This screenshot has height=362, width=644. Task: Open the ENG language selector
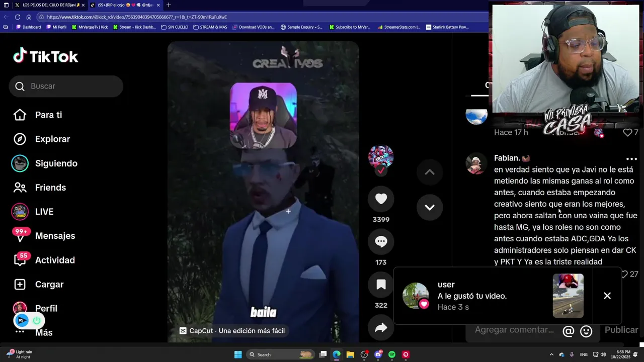point(584,354)
